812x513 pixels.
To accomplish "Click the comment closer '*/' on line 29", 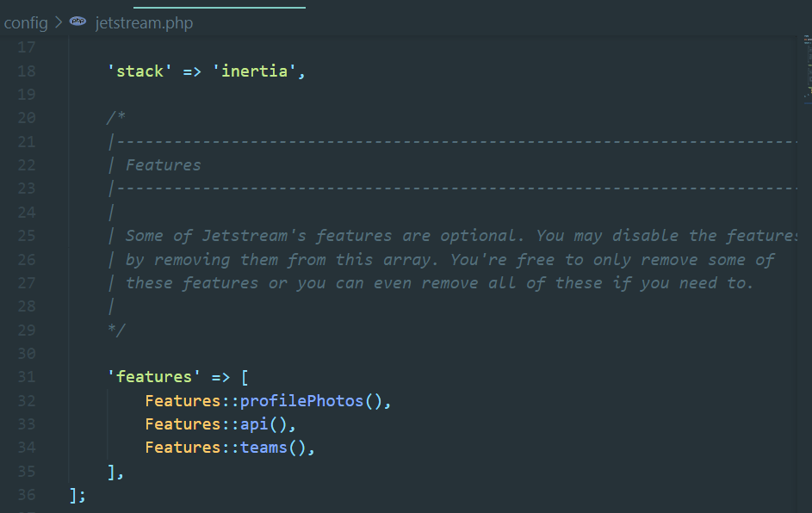I will pyautogui.click(x=116, y=331).
